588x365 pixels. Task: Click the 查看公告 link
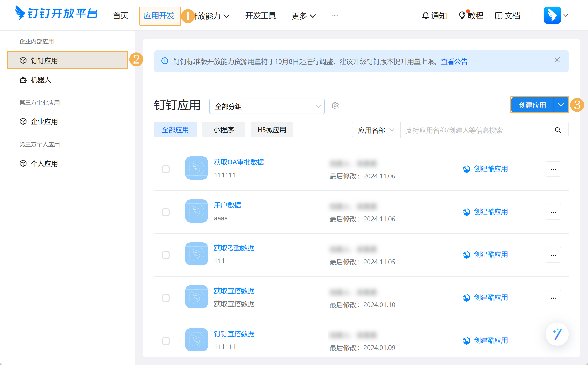[454, 61]
